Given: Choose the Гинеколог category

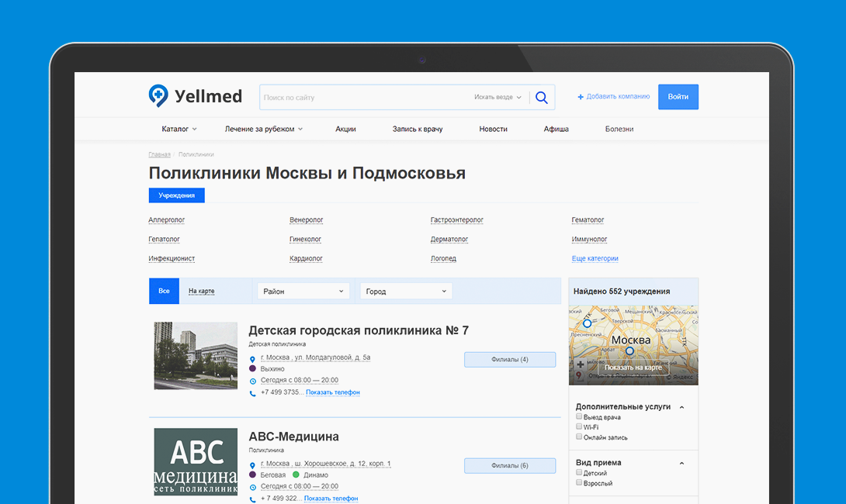Looking at the screenshot, I should [x=305, y=240].
